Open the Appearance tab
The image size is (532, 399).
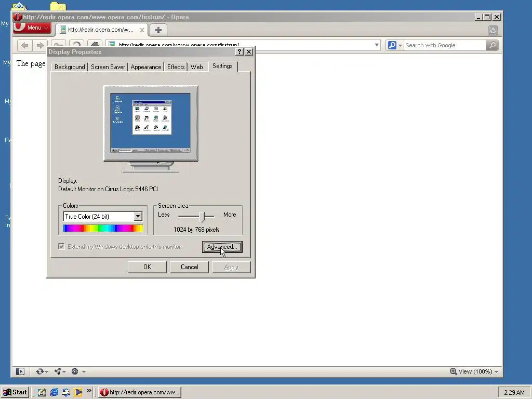[x=146, y=67]
